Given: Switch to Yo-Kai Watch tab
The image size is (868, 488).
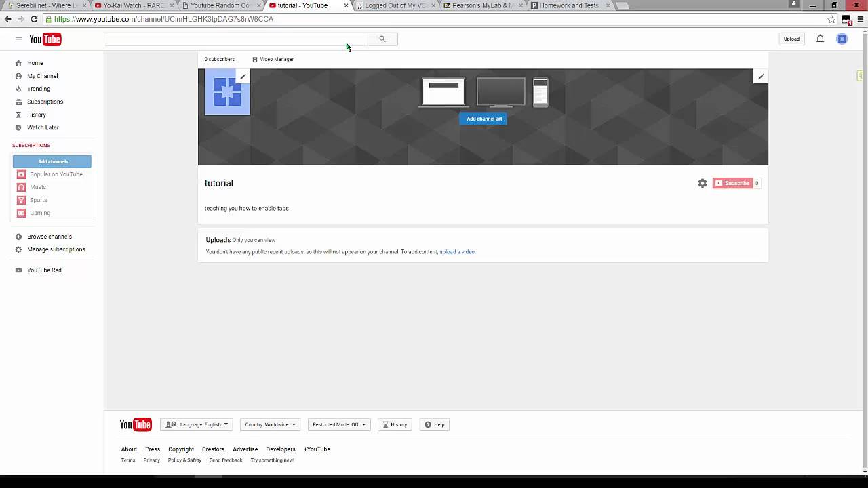Looking at the screenshot, I should pos(133,5).
